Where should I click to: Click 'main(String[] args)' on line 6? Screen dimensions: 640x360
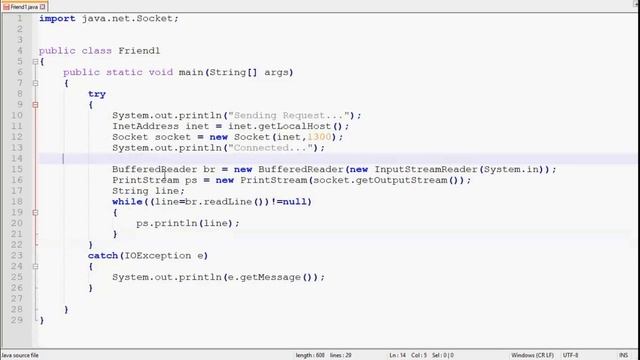[x=236, y=72]
